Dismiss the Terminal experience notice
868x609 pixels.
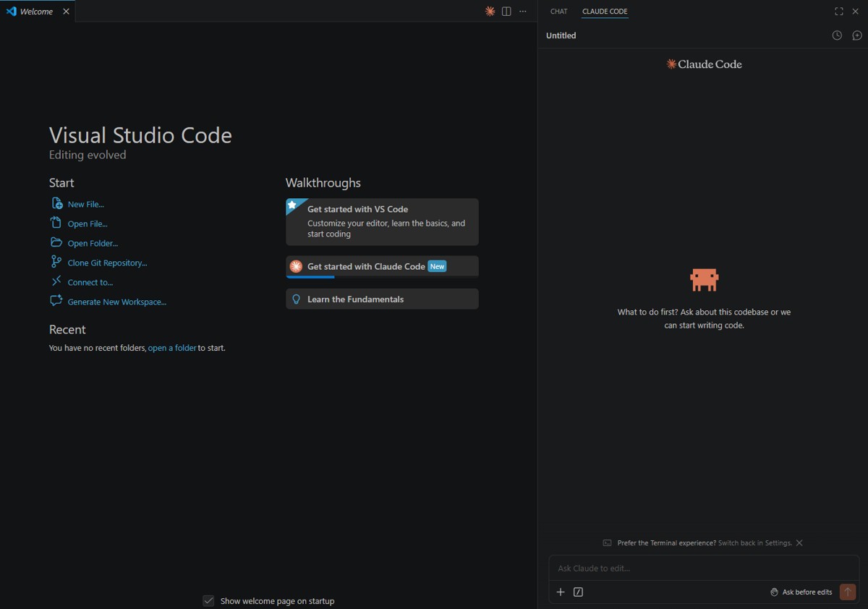[x=799, y=543]
